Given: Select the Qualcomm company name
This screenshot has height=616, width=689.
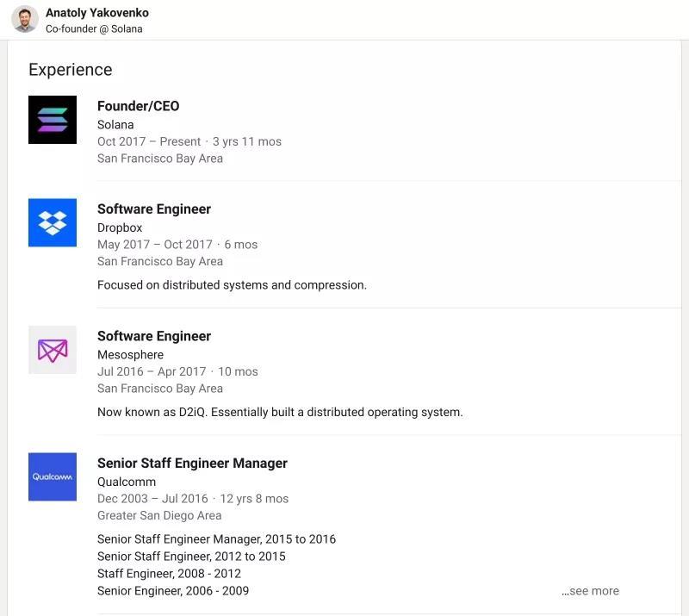Looking at the screenshot, I should [x=126, y=482].
